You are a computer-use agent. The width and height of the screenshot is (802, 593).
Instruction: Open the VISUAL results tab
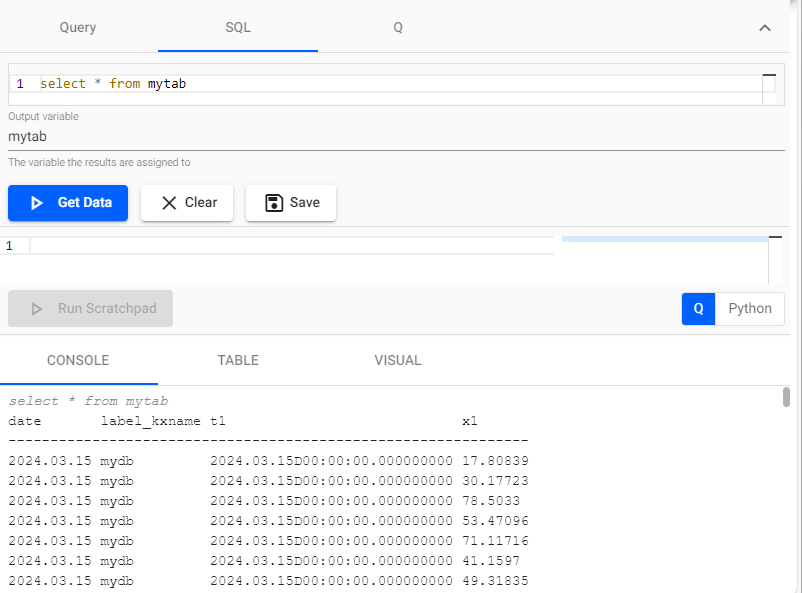pos(398,360)
